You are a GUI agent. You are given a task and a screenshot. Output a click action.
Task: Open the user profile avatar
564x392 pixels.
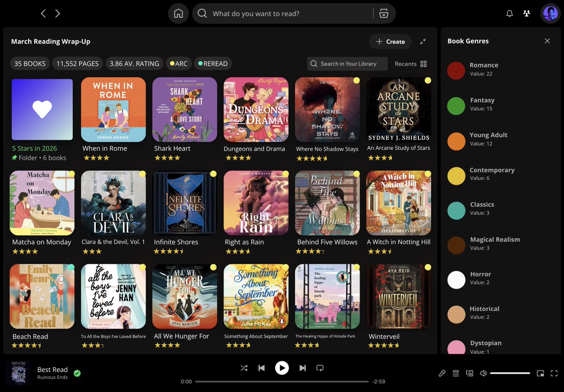point(550,14)
